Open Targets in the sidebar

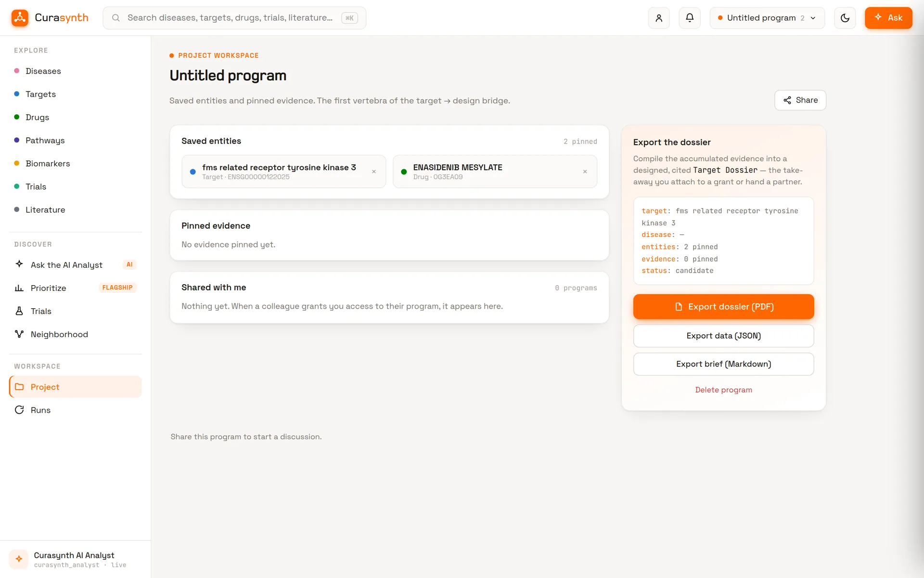(76, 94)
